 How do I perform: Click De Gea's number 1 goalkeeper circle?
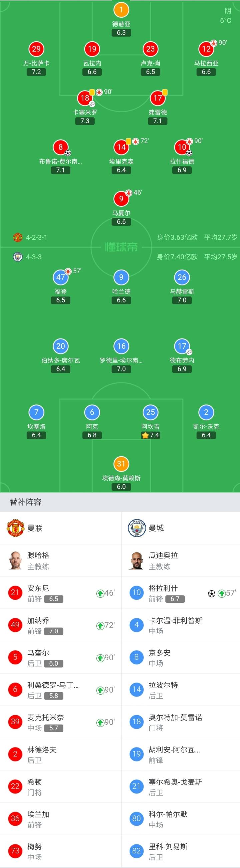point(121,10)
